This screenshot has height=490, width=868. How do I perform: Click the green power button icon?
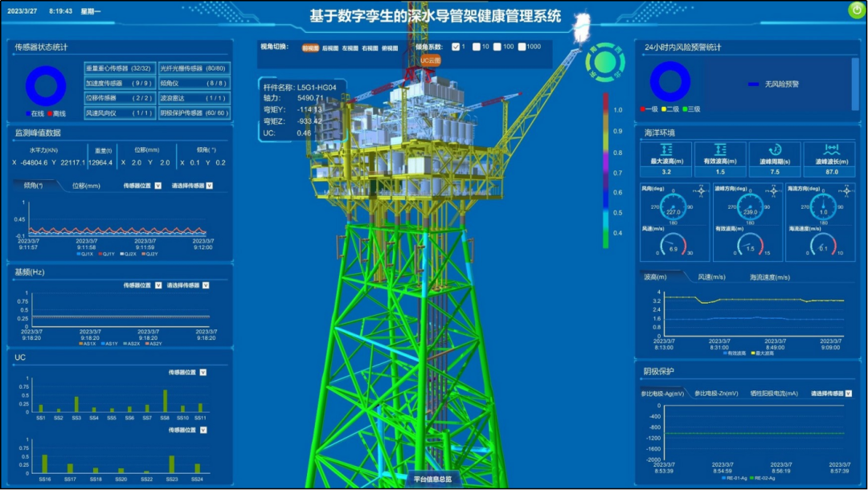point(855,10)
